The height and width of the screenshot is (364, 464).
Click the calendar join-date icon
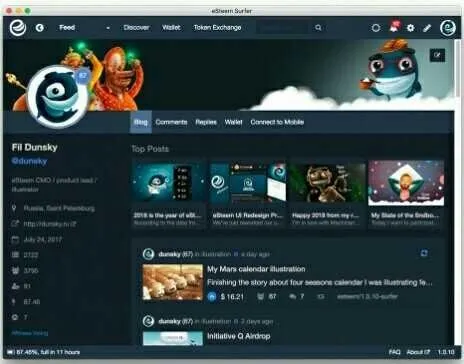[x=15, y=240]
